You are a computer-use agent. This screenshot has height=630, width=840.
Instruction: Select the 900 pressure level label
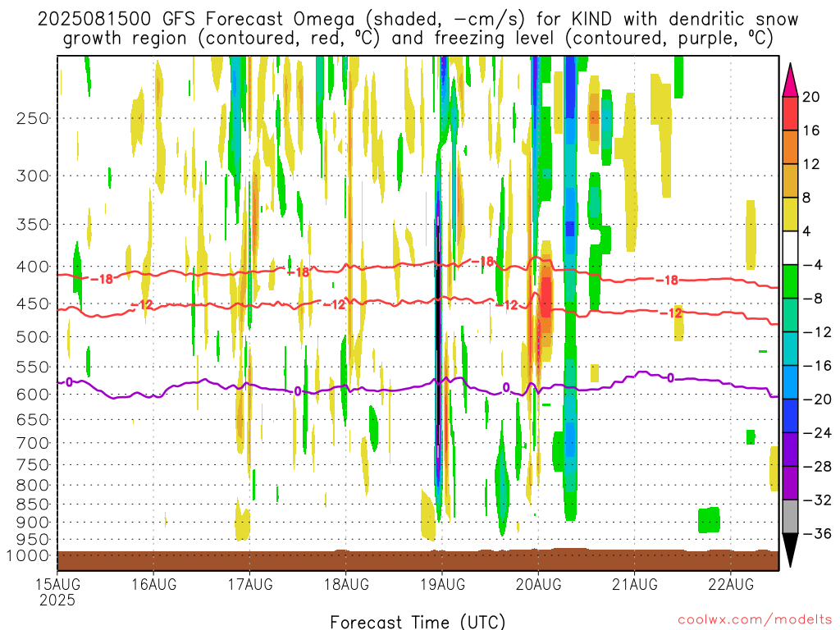pos(33,522)
